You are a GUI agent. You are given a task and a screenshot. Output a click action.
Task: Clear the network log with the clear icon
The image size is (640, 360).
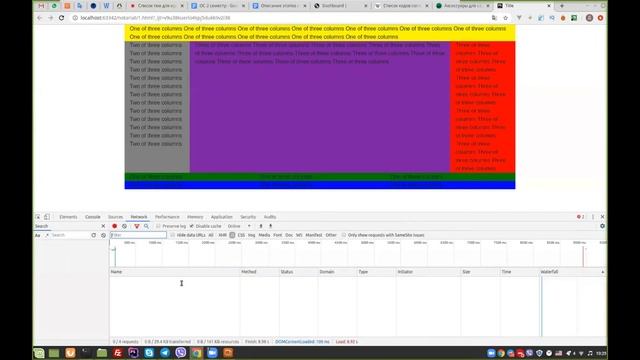click(124, 226)
